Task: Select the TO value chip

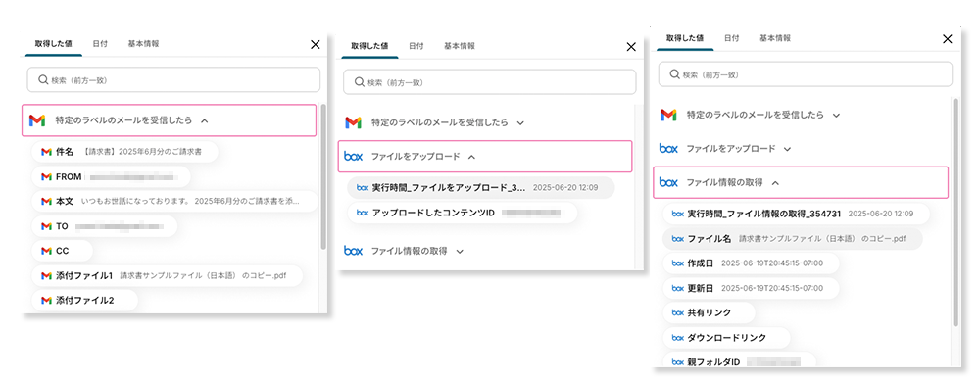Action: pos(105,226)
